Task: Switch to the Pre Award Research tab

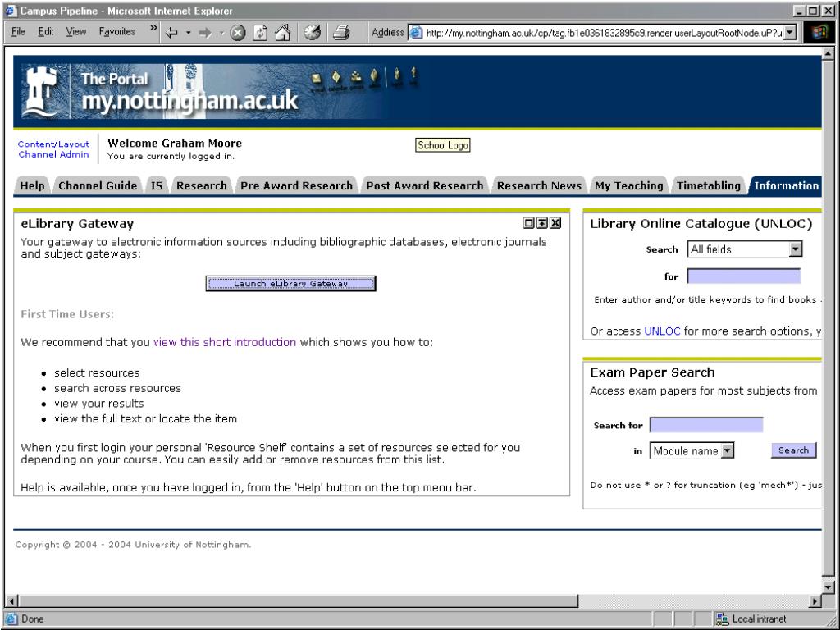Action: coord(296,186)
